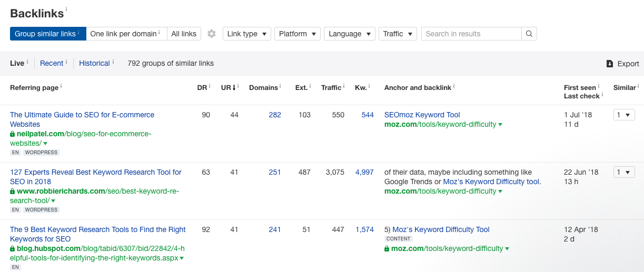
Task: Click the neilpatel.com green lock icon
Action: [x=13, y=134]
